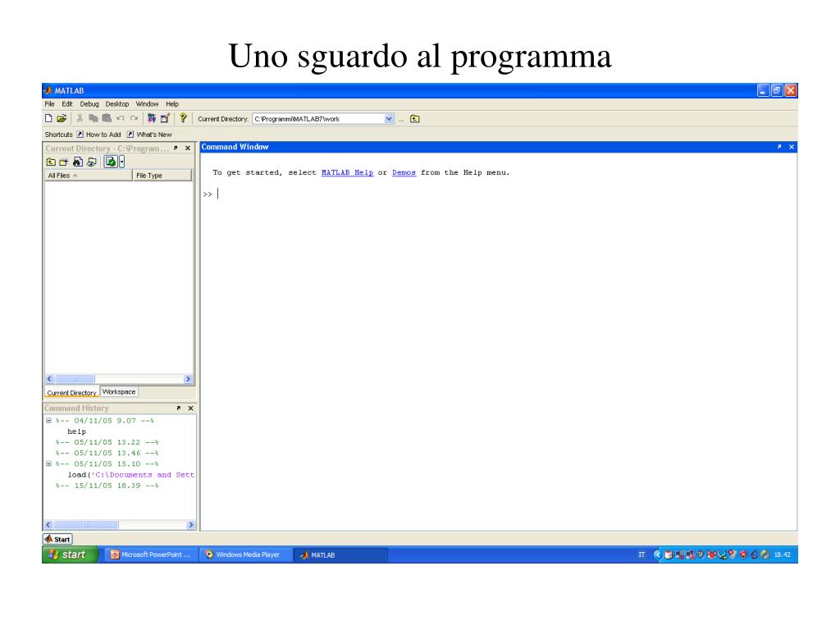Image resolution: width=840 pixels, height=630 pixels.
Task: Click the green check file icon in Current Directory toolbar
Action: 111,162
